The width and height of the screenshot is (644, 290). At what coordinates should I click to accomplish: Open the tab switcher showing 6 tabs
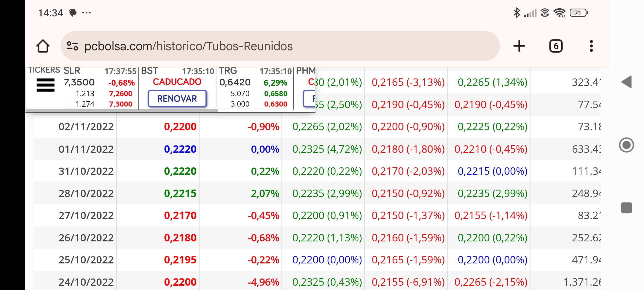556,46
